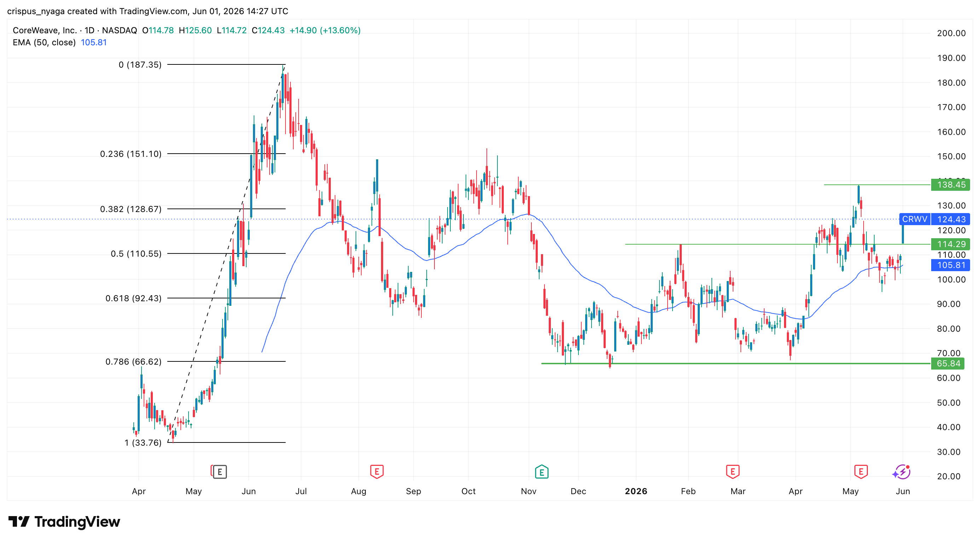Viewport: 980px width, 543px height.
Task: Click the EMA value 105.81 in the legend
Action: click(94, 42)
